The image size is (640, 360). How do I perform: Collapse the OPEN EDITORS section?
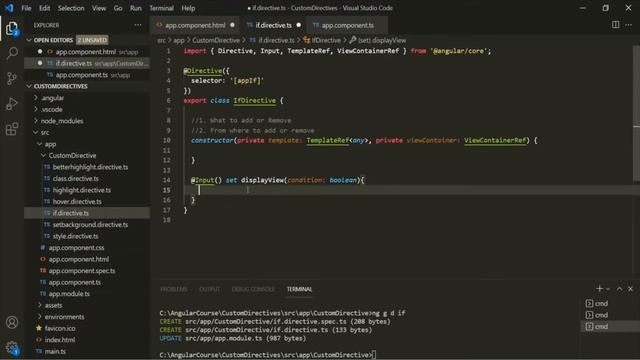pos(53,40)
